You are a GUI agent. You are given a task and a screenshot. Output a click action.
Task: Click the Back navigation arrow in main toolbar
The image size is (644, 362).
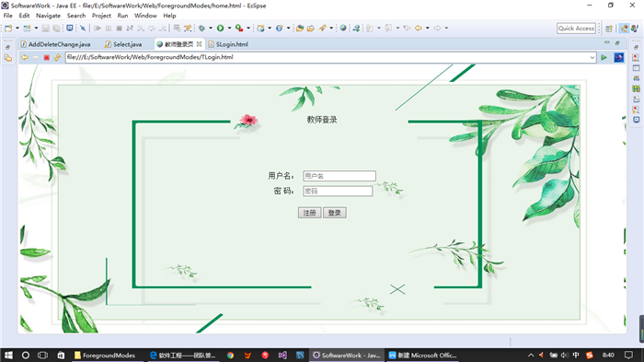(x=418, y=28)
